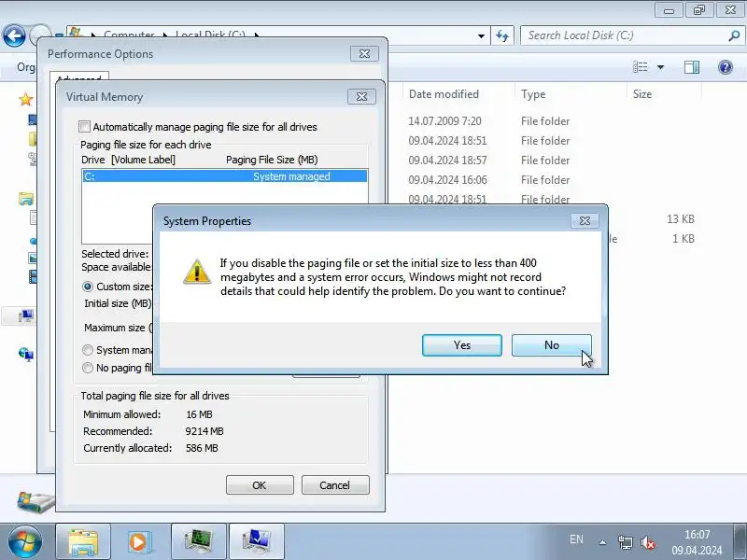Viewport: 747px width, 560px height.
Task: Switch to System Properties taskbar button
Action: click(x=257, y=542)
